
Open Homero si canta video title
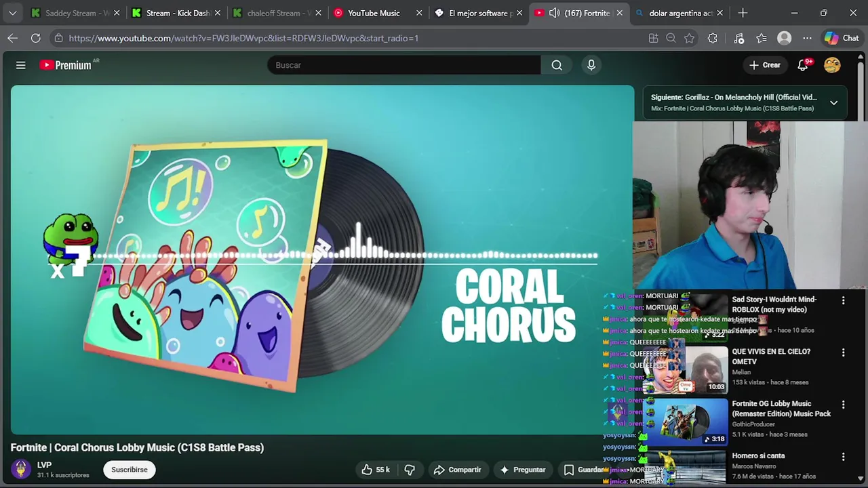click(x=758, y=456)
